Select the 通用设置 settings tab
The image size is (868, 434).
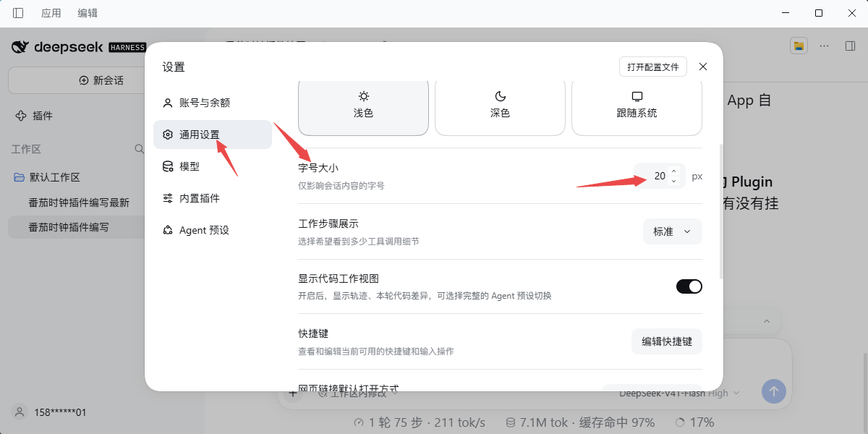(213, 135)
